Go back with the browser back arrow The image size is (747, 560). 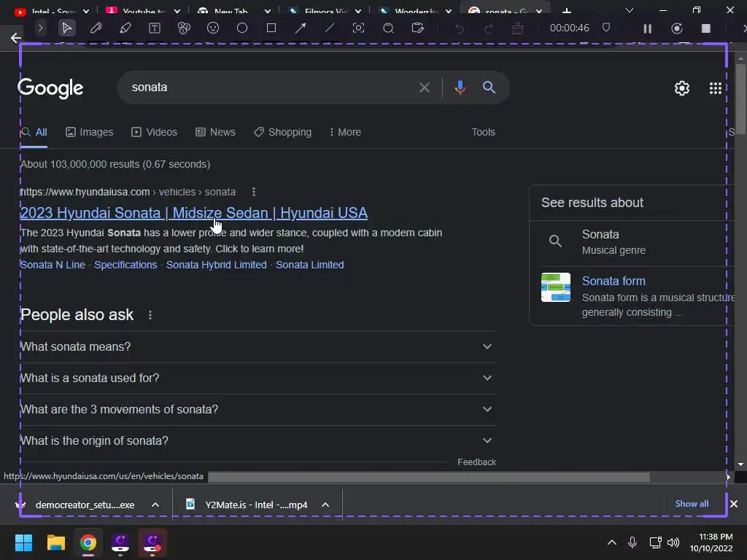click(x=16, y=38)
